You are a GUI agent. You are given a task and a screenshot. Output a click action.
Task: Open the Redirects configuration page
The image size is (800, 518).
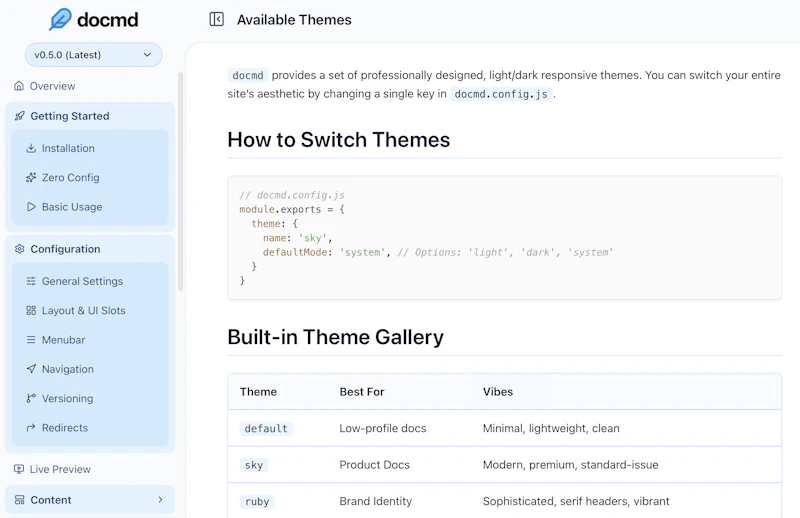(65, 428)
